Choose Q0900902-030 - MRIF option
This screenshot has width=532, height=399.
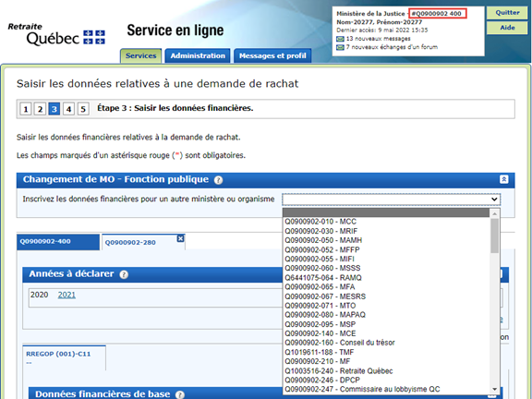point(386,231)
